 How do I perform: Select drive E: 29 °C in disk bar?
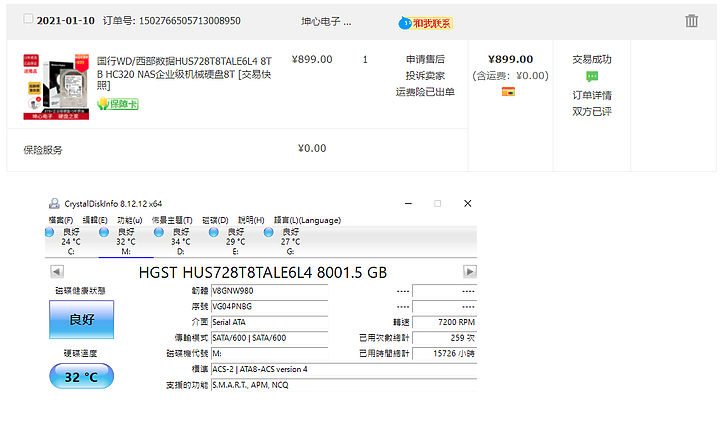tap(236, 242)
